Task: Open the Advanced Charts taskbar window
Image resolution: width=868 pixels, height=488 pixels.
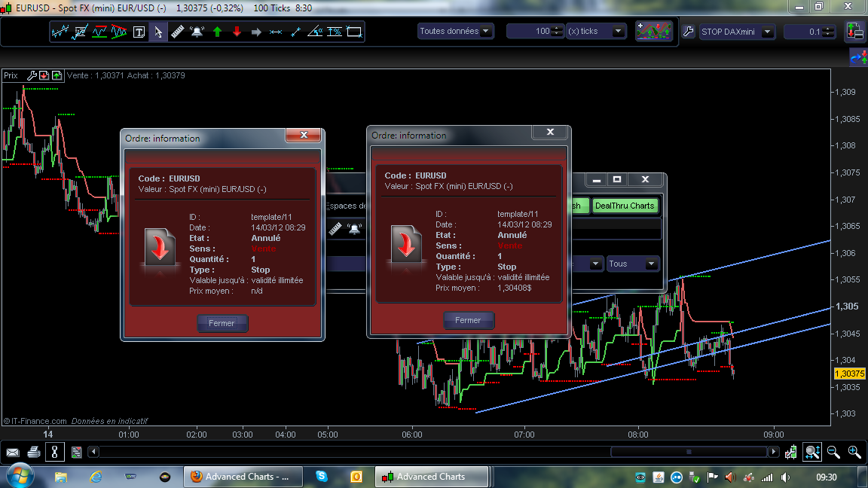Action: (x=432, y=477)
